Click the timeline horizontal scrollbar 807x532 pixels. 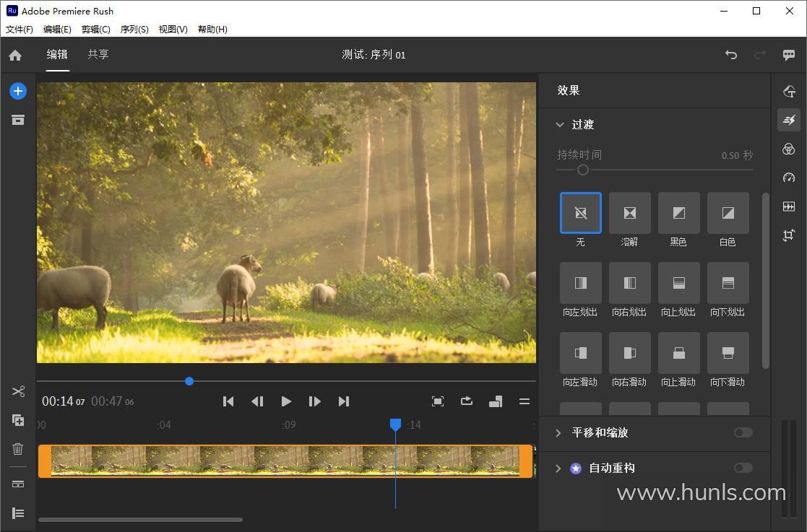(140, 520)
